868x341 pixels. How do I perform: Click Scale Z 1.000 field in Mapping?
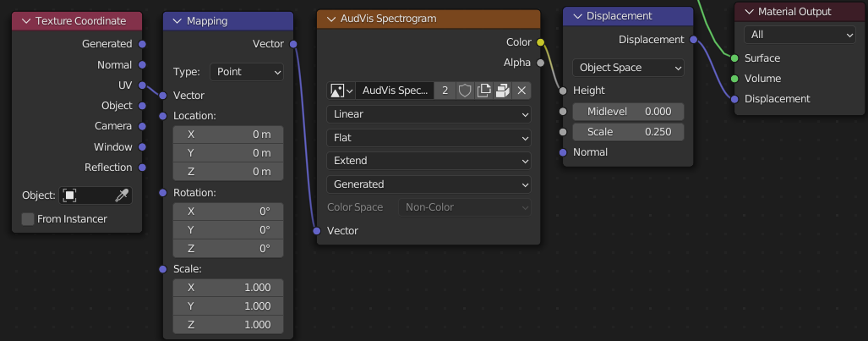click(228, 325)
